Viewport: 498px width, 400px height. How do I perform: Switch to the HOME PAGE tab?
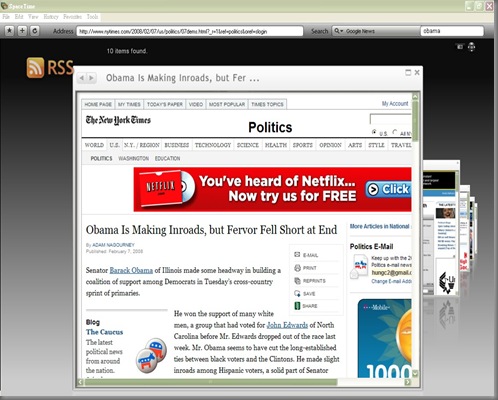[x=98, y=104]
